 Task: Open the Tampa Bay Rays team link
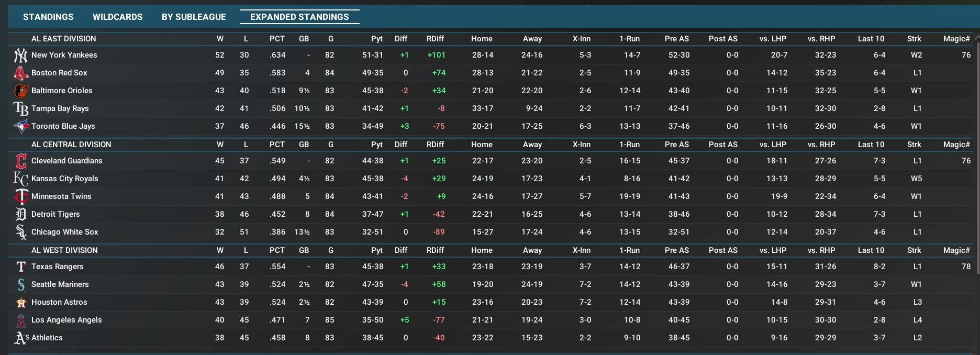(60, 108)
